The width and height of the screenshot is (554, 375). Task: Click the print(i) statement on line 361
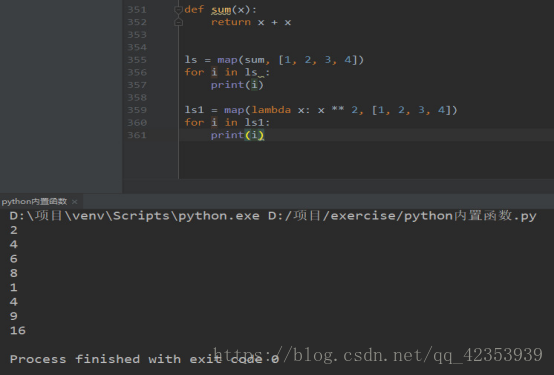(237, 135)
